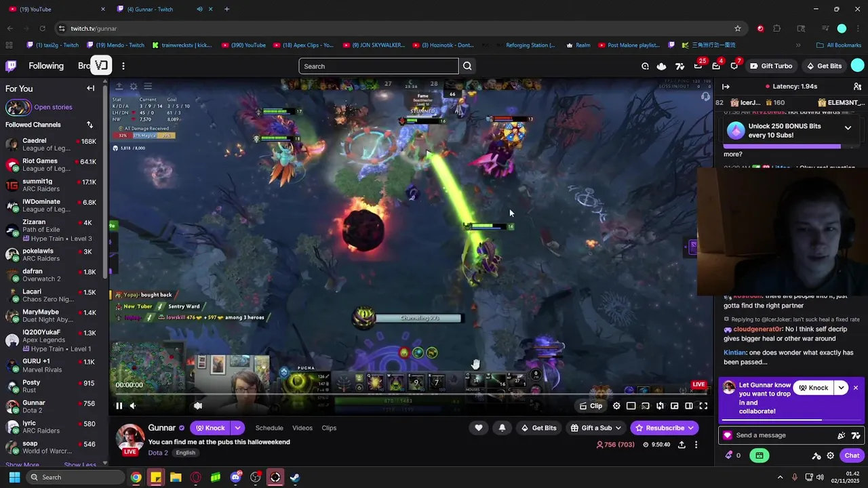Image resolution: width=868 pixels, height=488 pixels.
Task: Bookmark this page with the star
Action: click(x=738, y=28)
